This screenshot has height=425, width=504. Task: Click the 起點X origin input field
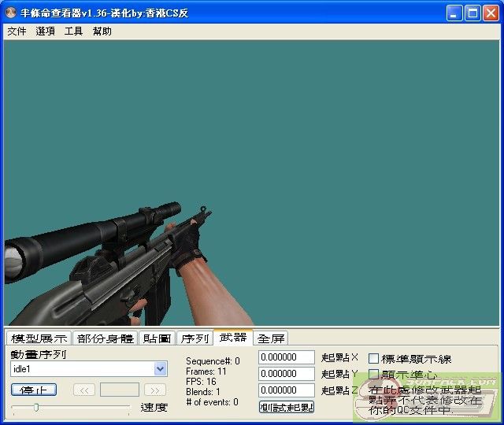click(286, 358)
